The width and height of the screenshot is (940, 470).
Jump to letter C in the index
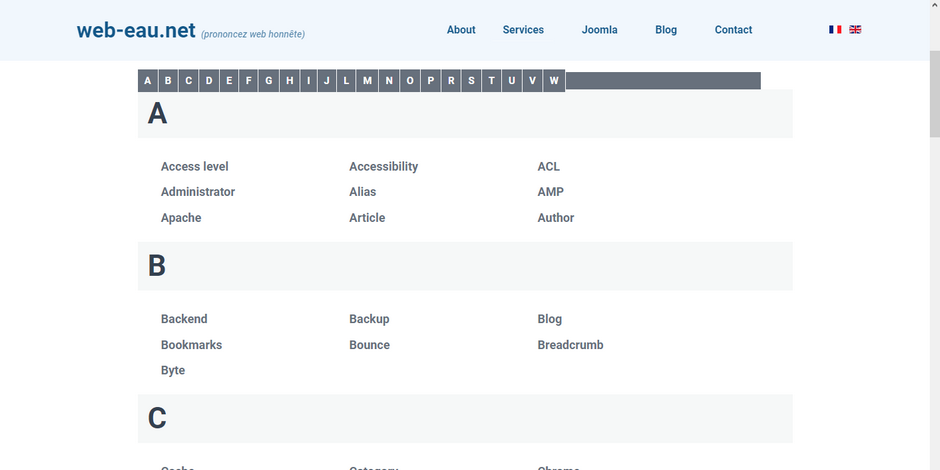pos(188,81)
